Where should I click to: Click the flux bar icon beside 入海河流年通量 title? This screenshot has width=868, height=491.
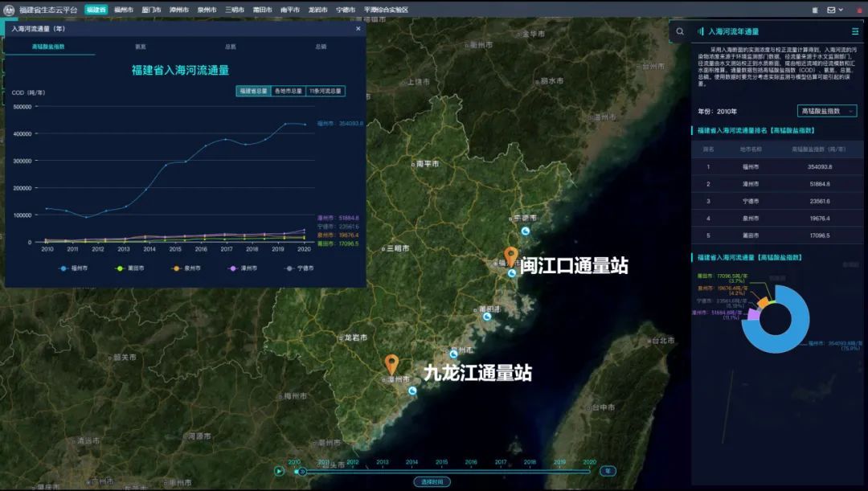pyautogui.click(x=702, y=32)
